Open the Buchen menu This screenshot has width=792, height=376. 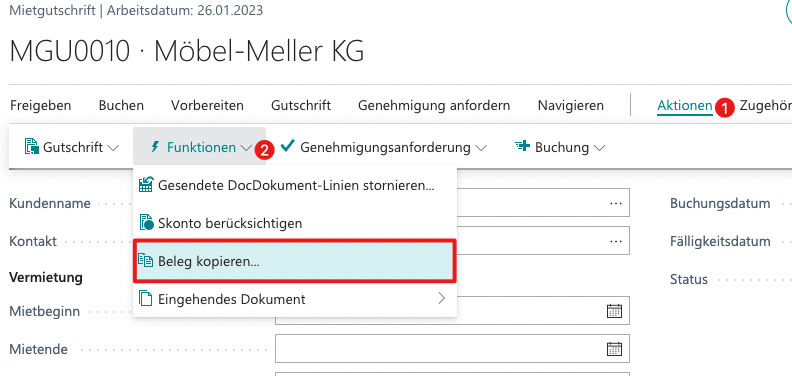pos(121,106)
